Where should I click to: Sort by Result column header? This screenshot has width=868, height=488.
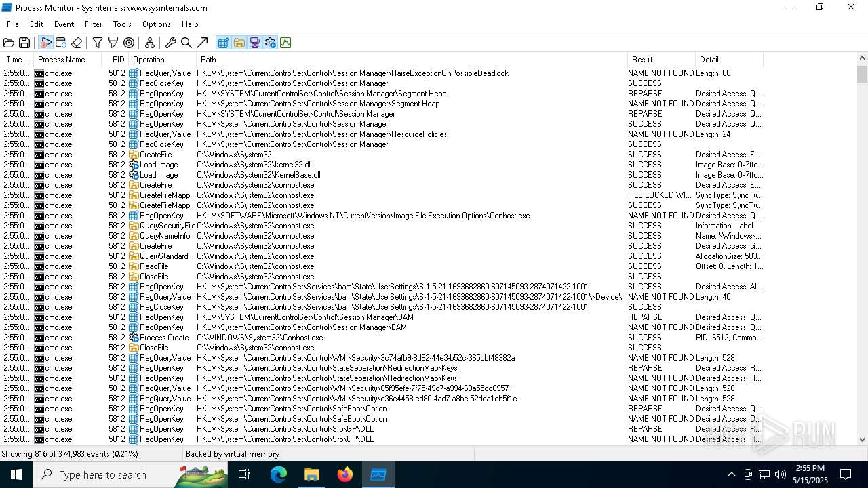point(661,60)
